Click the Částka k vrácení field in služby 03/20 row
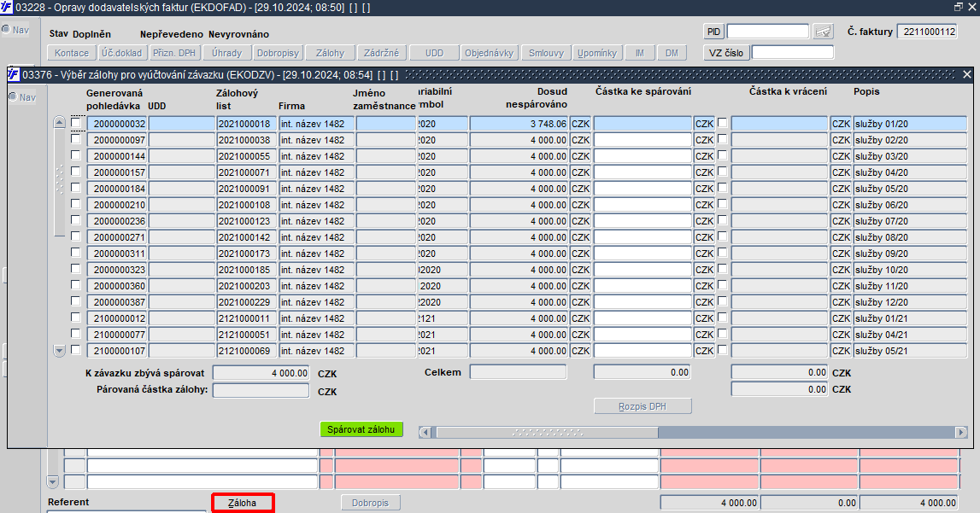980x513 pixels. pos(779,156)
